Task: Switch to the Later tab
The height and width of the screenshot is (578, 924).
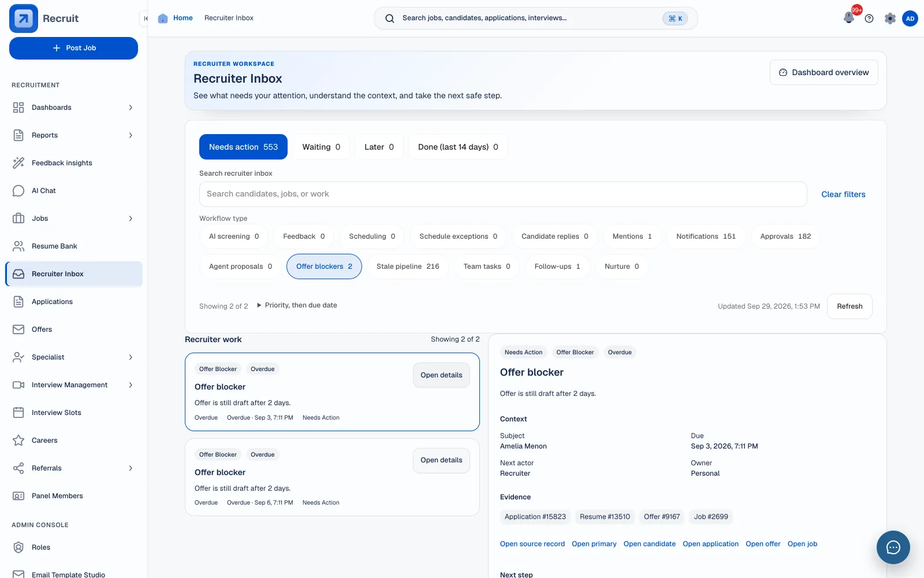Action: pyautogui.click(x=379, y=147)
